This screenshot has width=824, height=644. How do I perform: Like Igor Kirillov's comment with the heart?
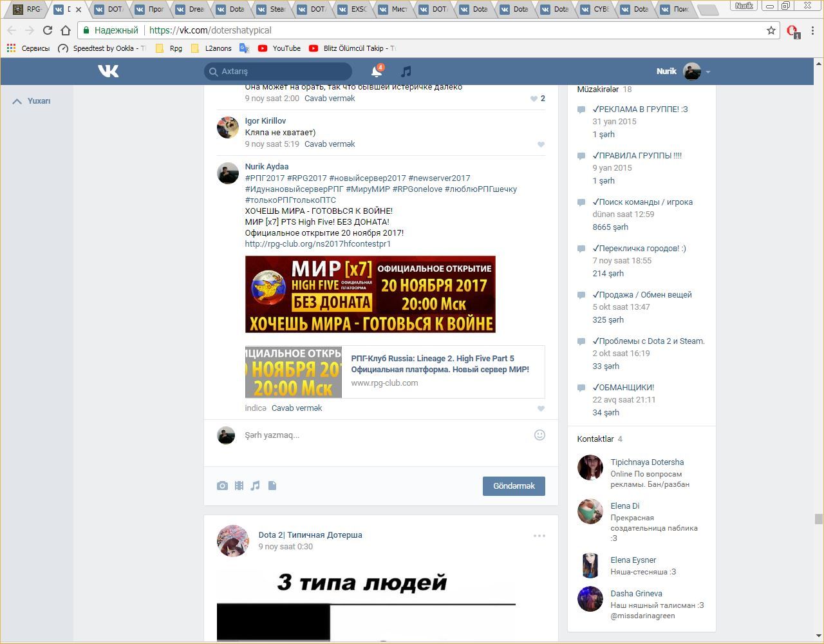(x=541, y=144)
